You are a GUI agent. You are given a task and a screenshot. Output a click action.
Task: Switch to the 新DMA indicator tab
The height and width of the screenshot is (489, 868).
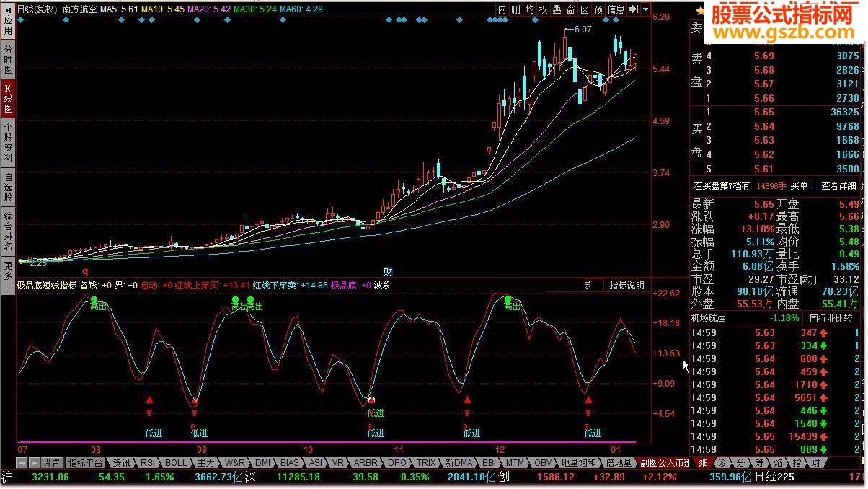point(459,463)
